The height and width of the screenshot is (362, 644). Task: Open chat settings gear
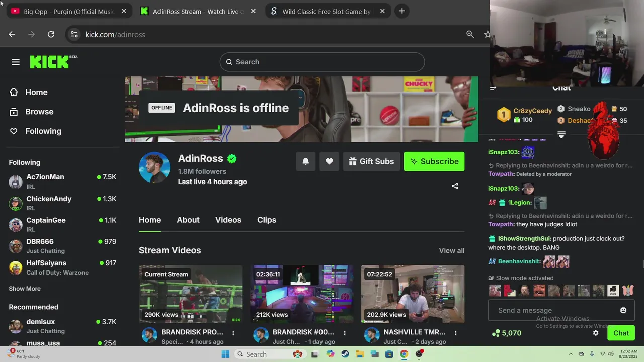coord(596,333)
